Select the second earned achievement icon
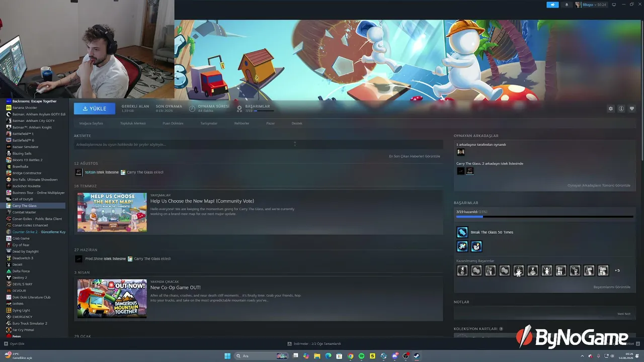The width and height of the screenshot is (644, 362). coord(462,246)
